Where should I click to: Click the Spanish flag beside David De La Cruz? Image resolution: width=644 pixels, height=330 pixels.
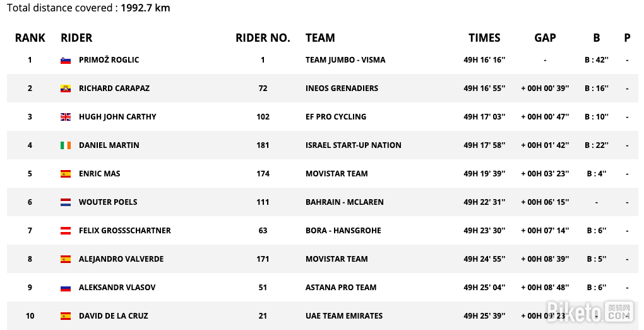coord(65,316)
